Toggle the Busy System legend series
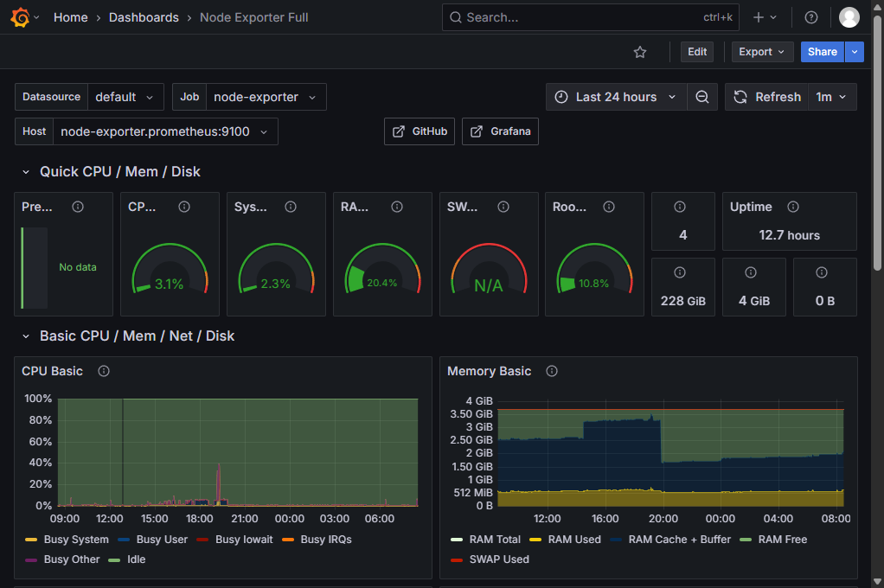This screenshot has width=884, height=588. 76,540
